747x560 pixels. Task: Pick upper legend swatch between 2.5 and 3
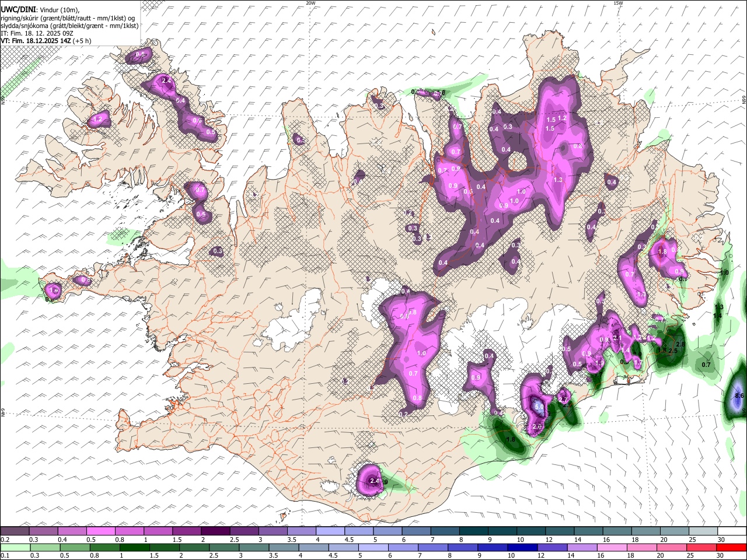tap(243, 531)
